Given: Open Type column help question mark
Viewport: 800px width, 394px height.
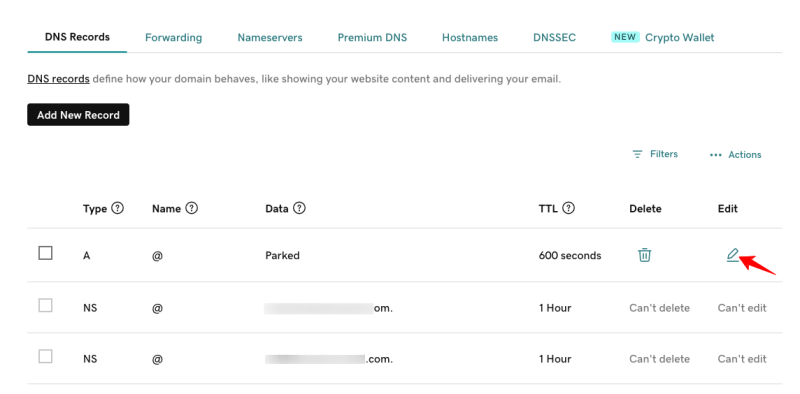Looking at the screenshot, I should click(117, 208).
